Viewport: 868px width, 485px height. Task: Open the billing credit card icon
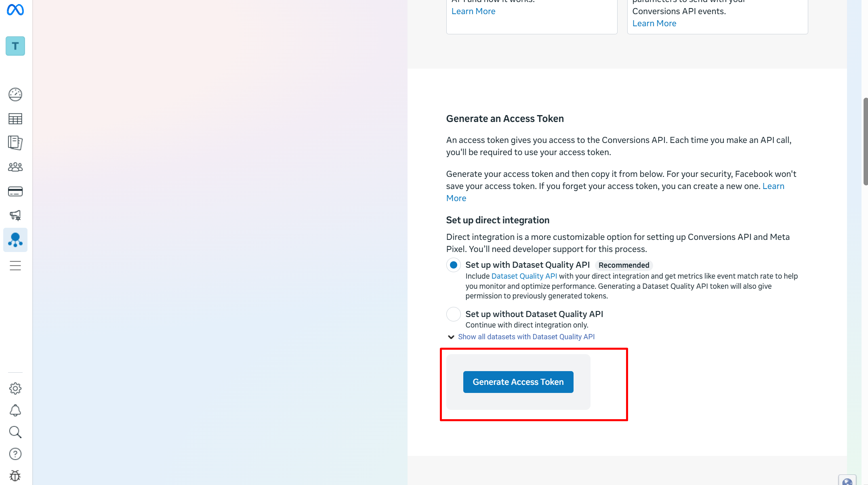pos(15,191)
